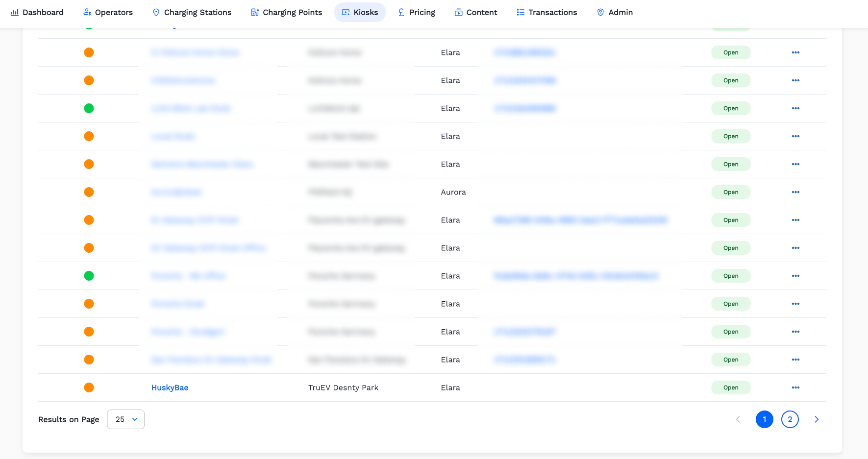The height and width of the screenshot is (459, 868).
Task: Open the three-dot menu for Aurora row
Action: pos(795,192)
